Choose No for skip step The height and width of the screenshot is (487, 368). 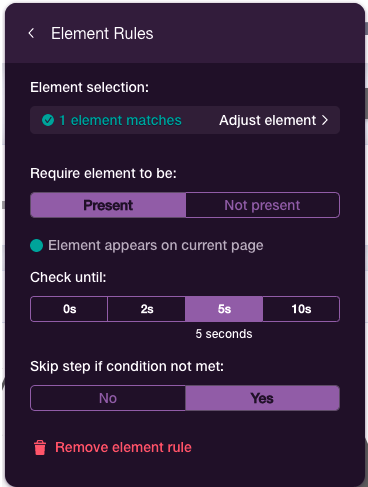point(108,398)
